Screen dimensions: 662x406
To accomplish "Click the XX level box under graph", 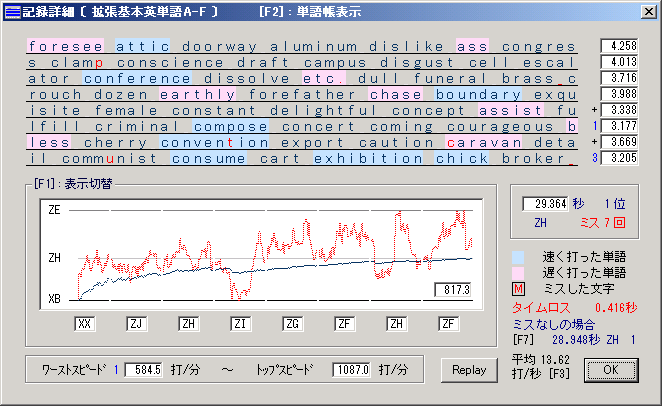I will point(84,324).
